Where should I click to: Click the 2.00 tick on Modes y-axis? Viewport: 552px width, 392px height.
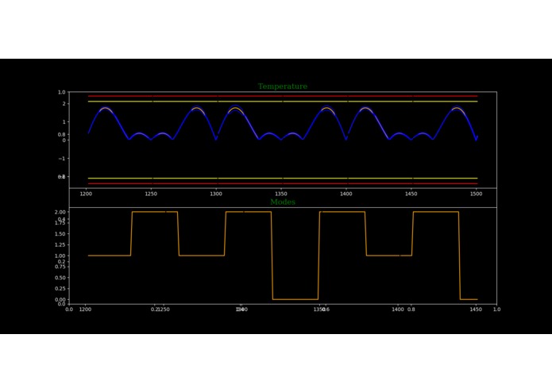tap(60, 212)
